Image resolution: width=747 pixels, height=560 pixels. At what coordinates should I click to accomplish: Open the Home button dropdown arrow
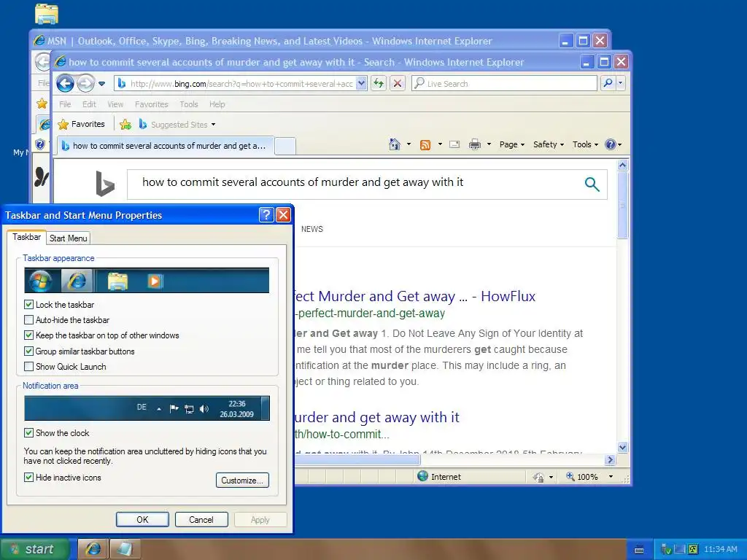[409, 144]
